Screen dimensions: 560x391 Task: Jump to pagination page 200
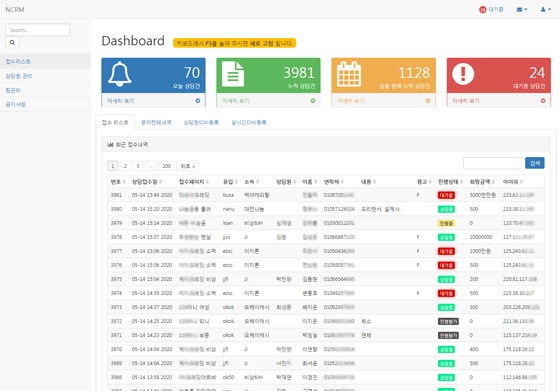166,166
